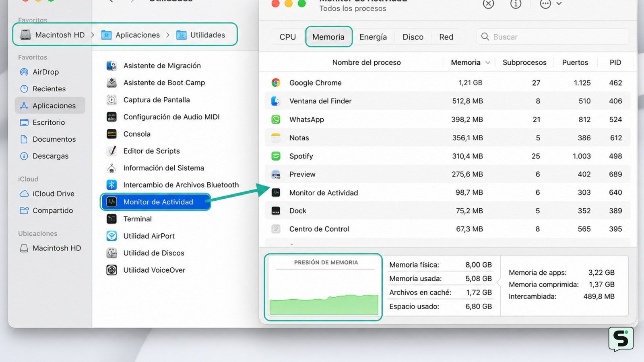This screenshot has height=362, width=644.
Task: Click the Editor de Scripts icon
Action: point(111,151)
